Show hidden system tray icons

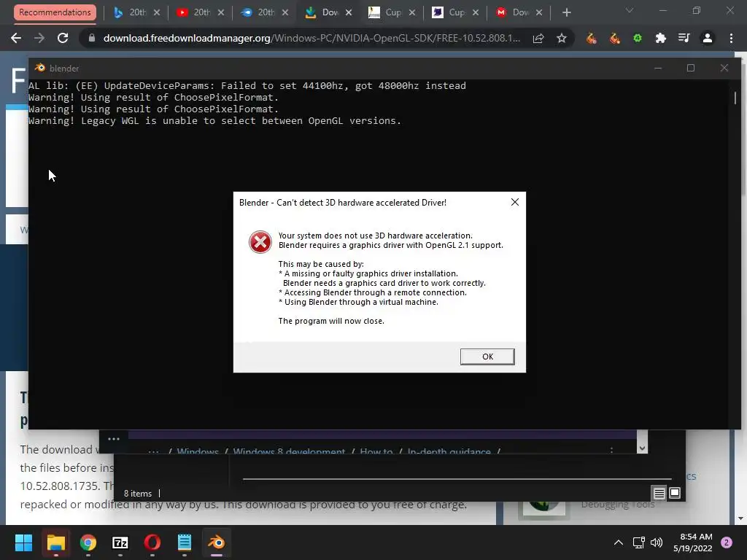pyautogui.click(x=619, y=542)
